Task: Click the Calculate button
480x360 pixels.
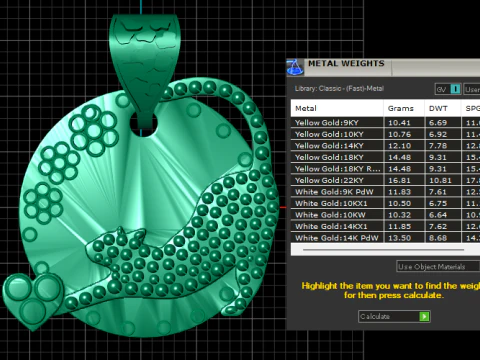Action: click(394, 316)
